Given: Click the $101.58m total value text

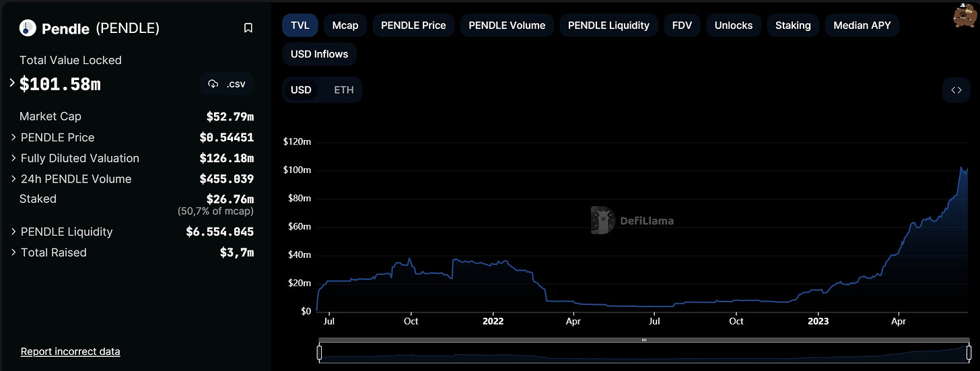Looking at the screenshot, I should (x=60, y=84).
